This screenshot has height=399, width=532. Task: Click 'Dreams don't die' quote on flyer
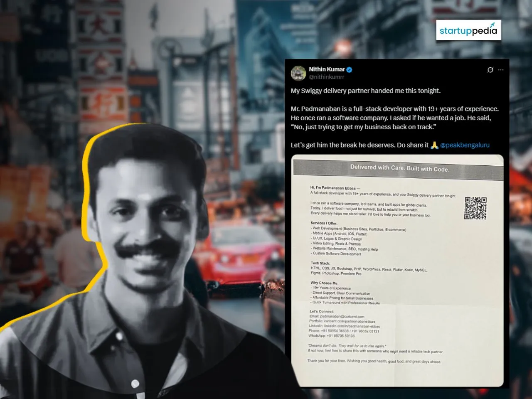pos(347,346)
